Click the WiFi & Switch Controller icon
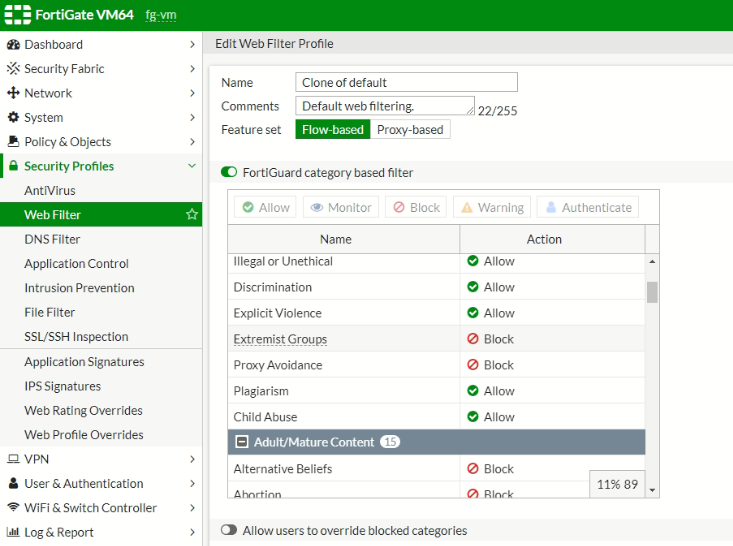This screenshot has width=733, height=546. pyautogui.click(x=13, y=507)
